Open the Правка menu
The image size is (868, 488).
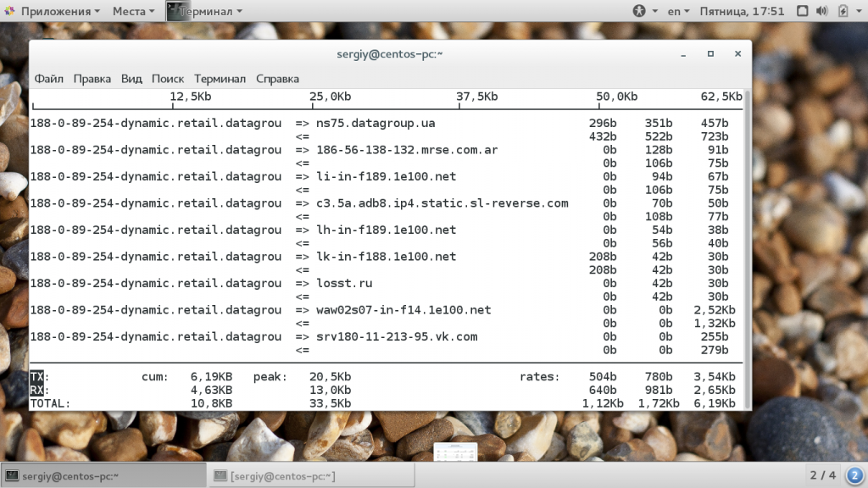point(92,79)
